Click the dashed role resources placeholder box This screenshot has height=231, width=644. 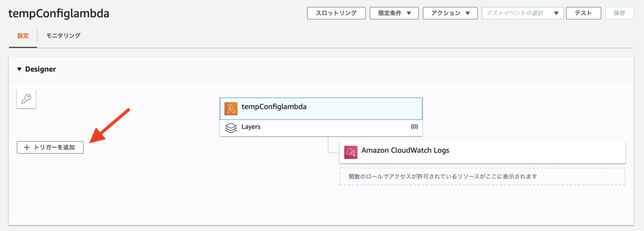click(x=482, y=176)
